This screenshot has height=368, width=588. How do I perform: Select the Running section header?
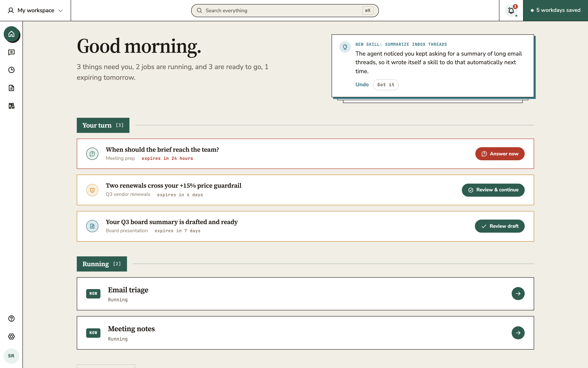click(102, 264)
